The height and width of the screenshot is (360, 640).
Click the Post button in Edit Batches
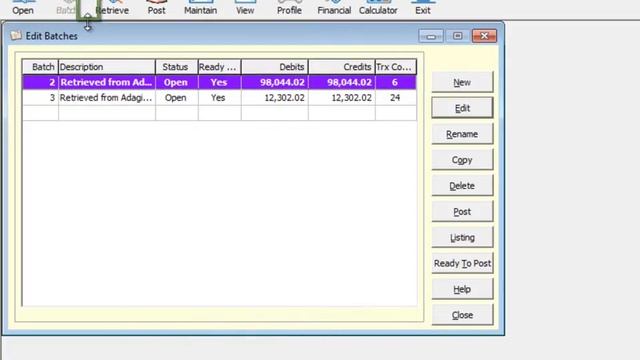click(x=462, y=211)
